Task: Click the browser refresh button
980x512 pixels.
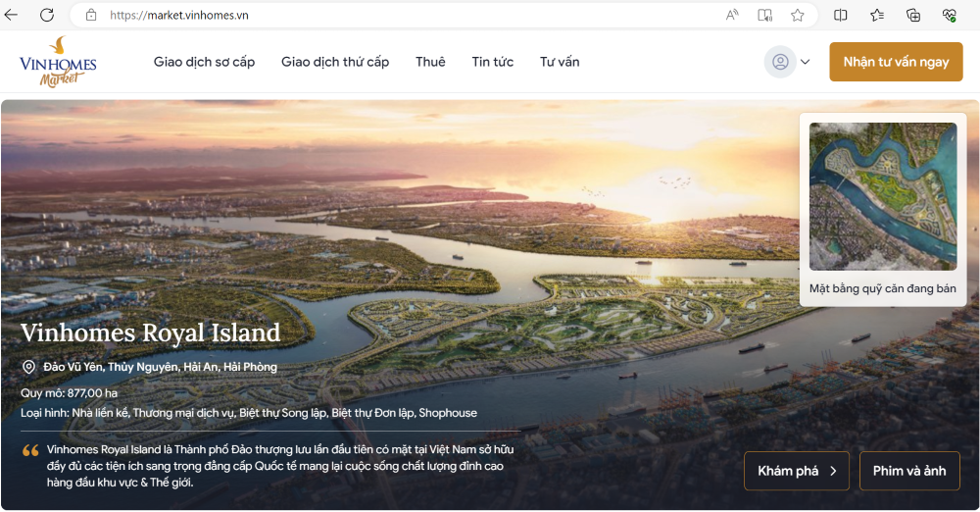Action: tap(46, 15)
